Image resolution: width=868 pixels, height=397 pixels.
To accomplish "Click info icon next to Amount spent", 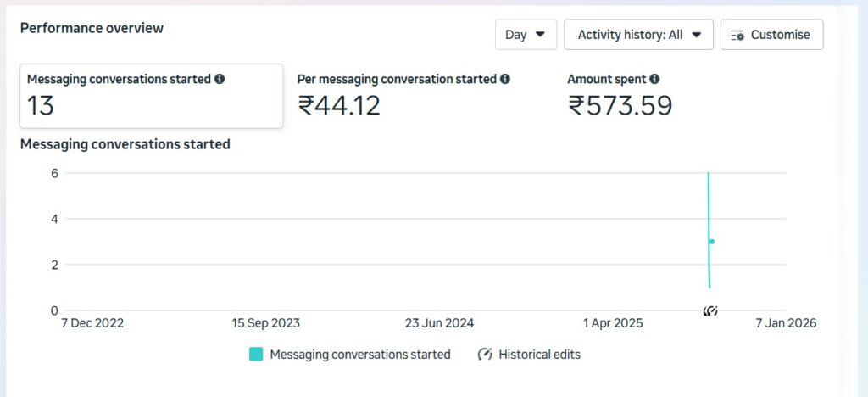I will point(654,79).
